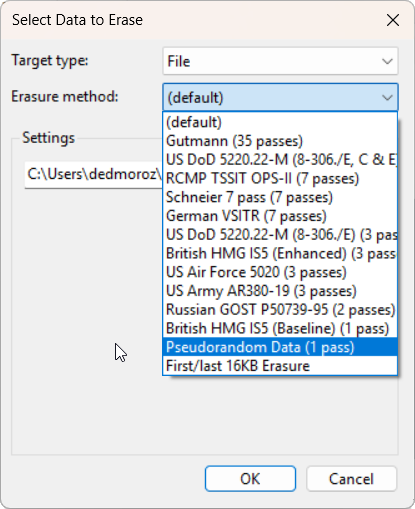
Task: Choose the (default) list option
Action: pos(280,122)
